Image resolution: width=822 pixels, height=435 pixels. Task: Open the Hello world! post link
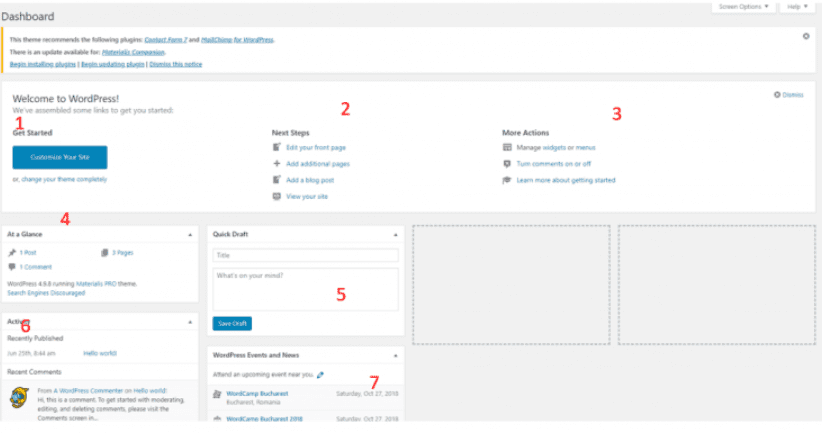(x=100, y=353)
